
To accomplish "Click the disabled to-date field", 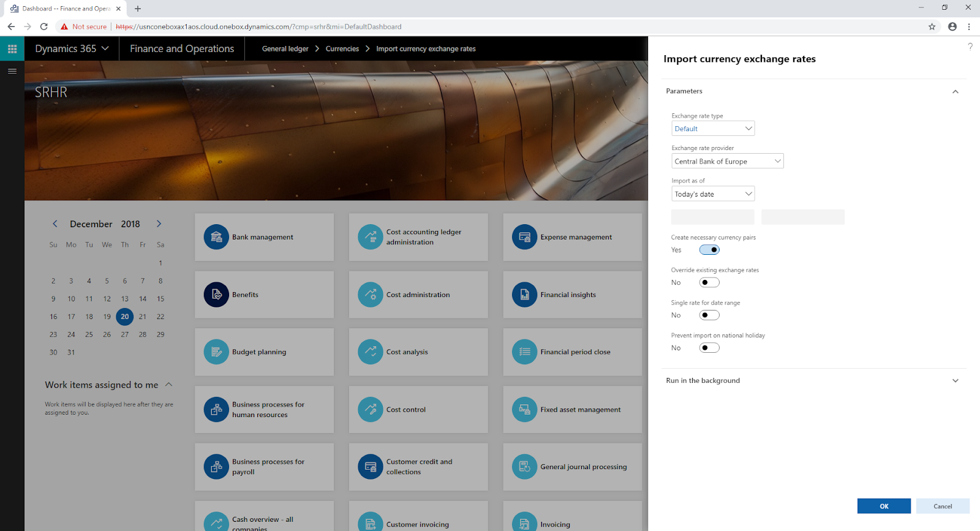I will click(x=803, y=217).
